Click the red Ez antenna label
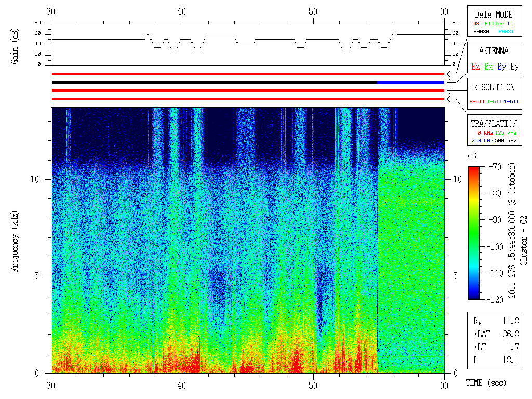 [x=475, y=66]
